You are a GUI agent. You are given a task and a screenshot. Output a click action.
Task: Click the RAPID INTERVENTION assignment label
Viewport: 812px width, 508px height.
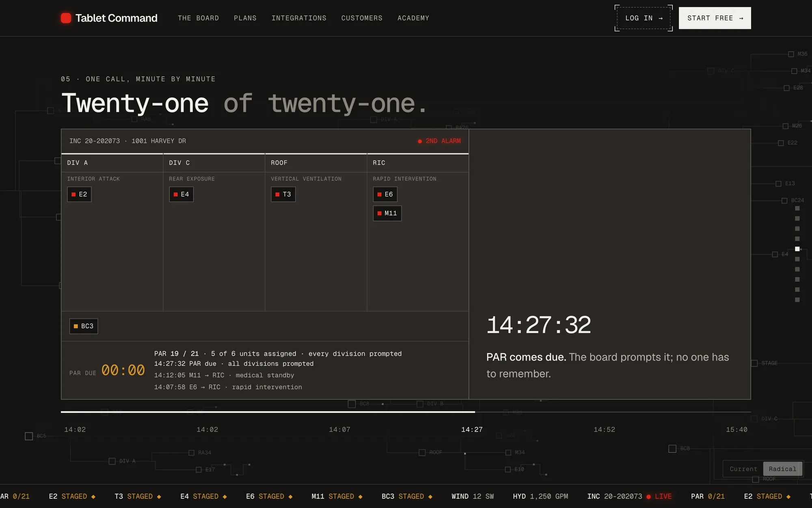pos(404,179)
